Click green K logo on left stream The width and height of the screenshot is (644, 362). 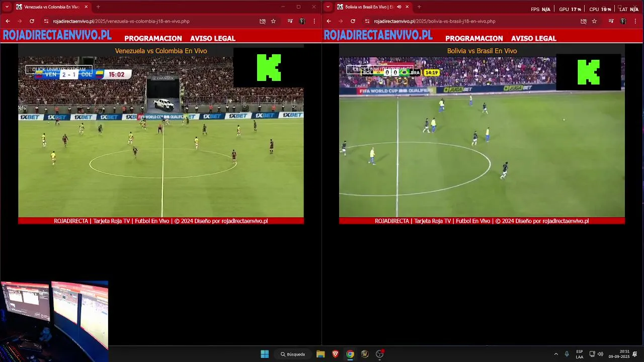[269, 67]
